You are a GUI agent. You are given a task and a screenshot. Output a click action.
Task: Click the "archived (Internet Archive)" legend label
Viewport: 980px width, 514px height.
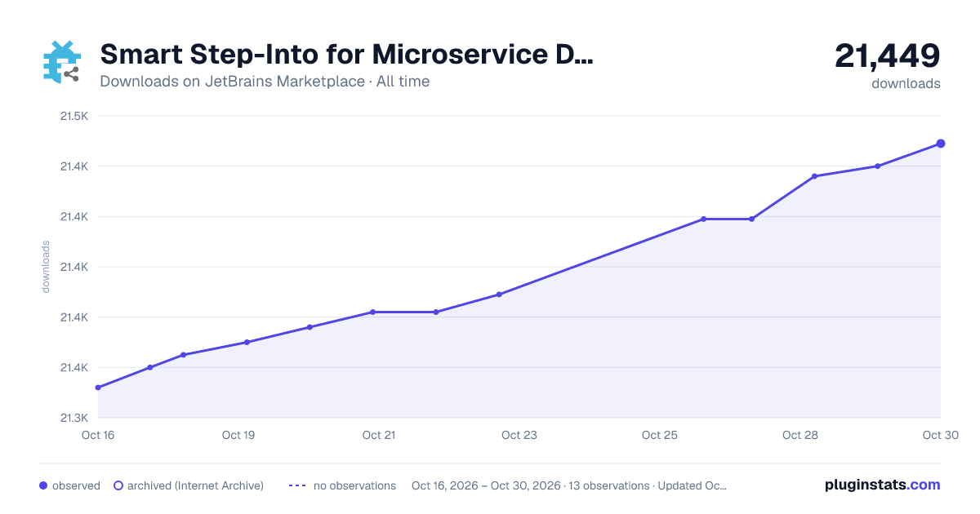tap(195, 485)
